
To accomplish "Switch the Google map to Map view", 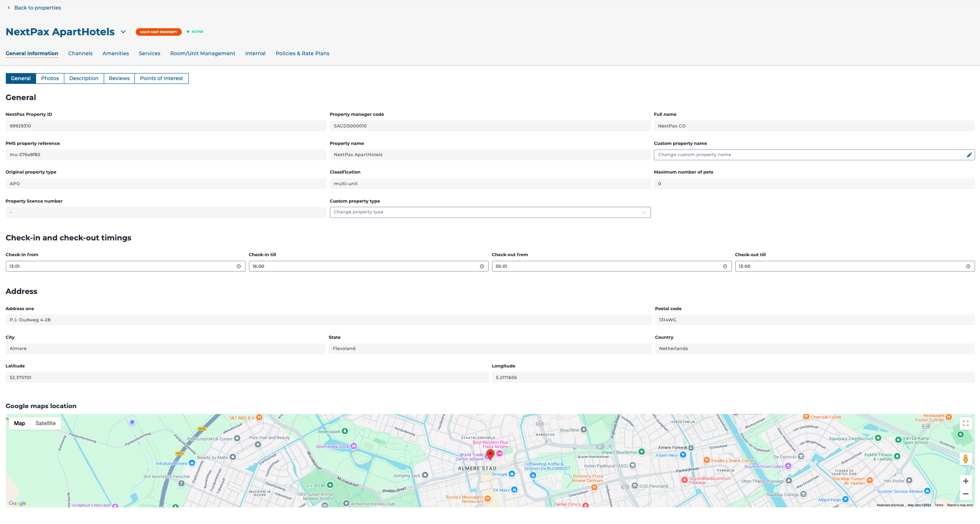I will (20, 423).
